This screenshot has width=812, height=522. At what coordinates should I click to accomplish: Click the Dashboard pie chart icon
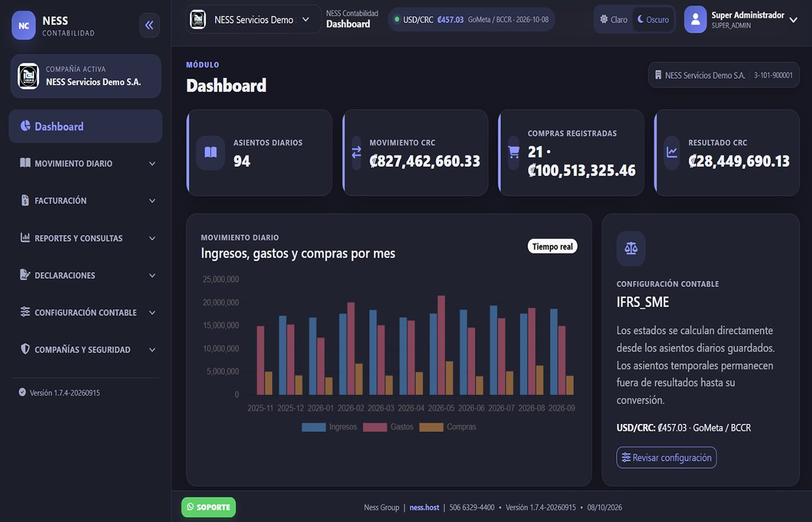pyautogui.click(x=26, y=126)
